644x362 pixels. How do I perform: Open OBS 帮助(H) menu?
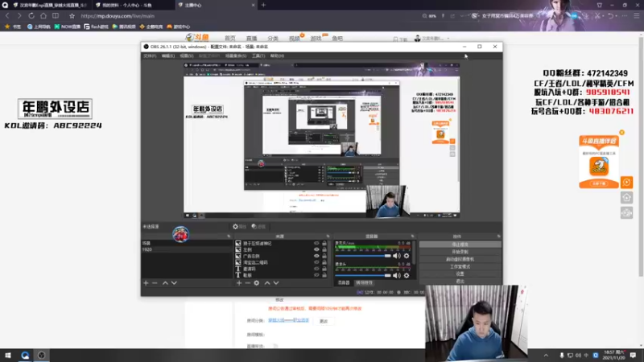(x=277, y=56)
